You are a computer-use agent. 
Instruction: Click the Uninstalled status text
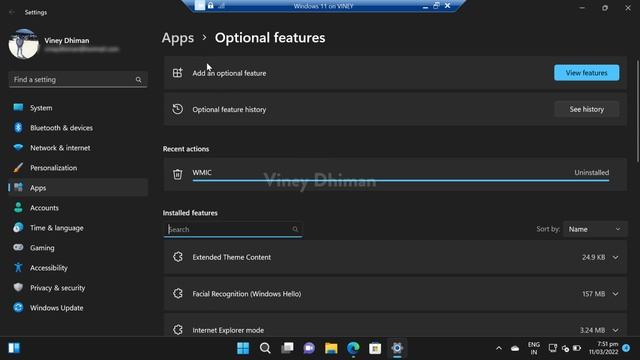(x=591, y=173)
